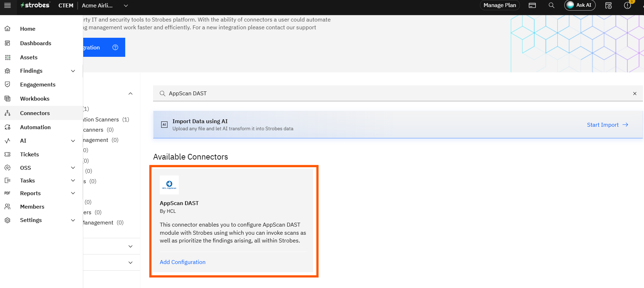The height and width of the screenshot is (288, 644).
Task: Open the billing card icon
Action: 532,5
